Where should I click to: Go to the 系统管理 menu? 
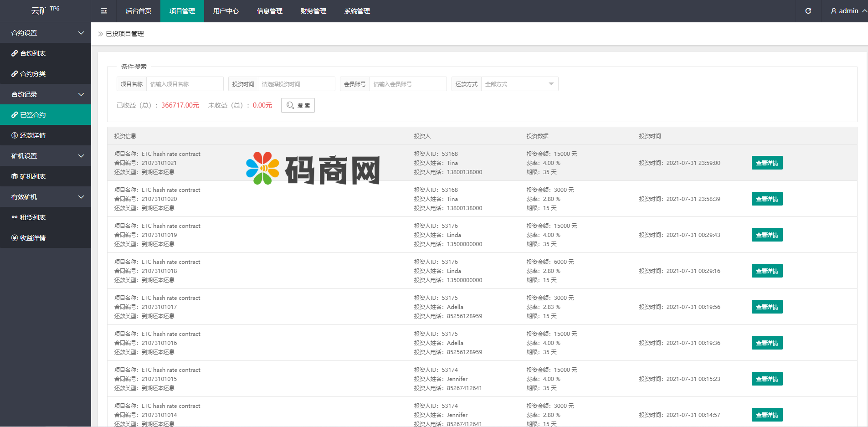pyautogui.click(x=357, y=11)
